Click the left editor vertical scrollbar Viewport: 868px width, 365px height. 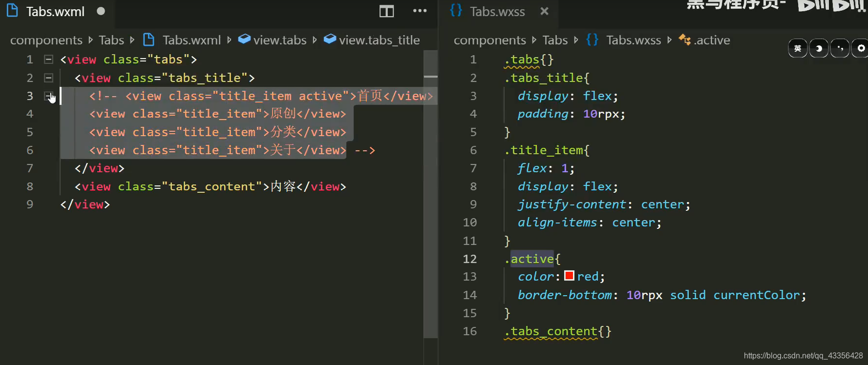point(430,194)
